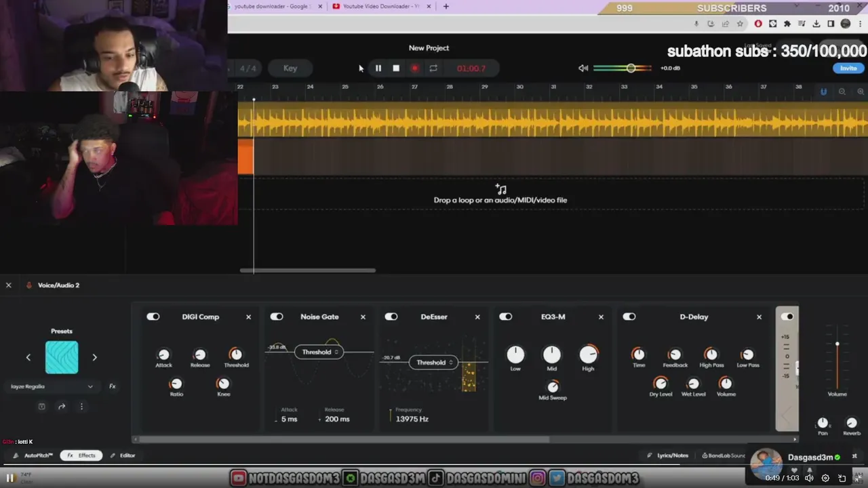Screen dimensions: 868x488
Task: Click the D-Delay Wet Level knob
Action: (x=693, y=384)
